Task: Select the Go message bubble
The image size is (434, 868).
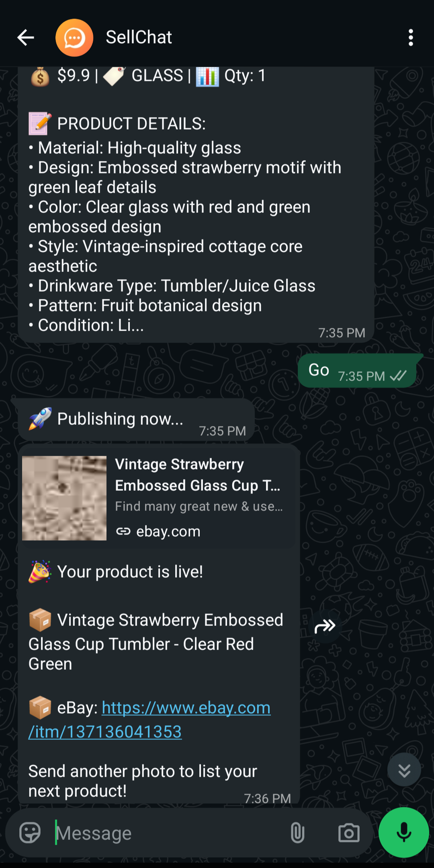Action: click(x=318, y=370)
